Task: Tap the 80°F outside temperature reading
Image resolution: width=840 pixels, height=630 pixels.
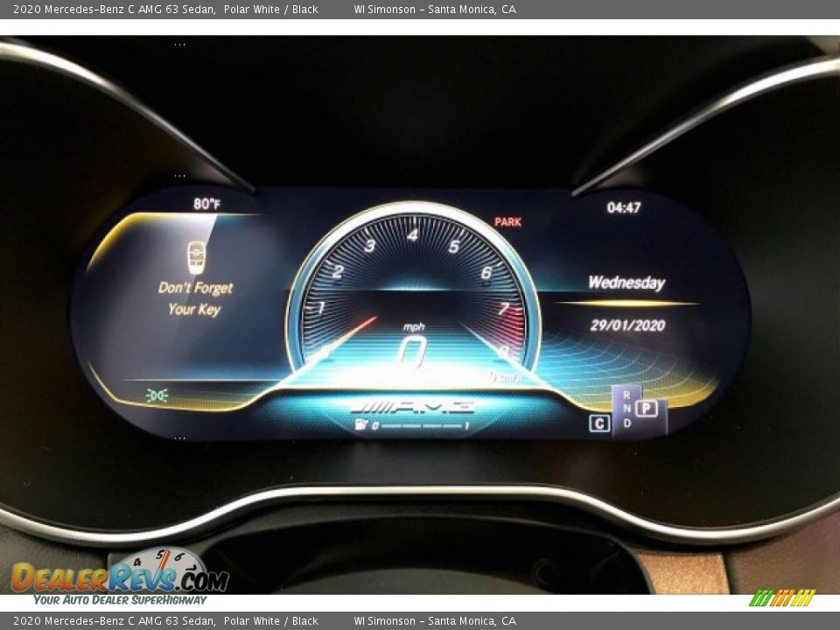Action: pyautogui.click(x=207, y=204)
